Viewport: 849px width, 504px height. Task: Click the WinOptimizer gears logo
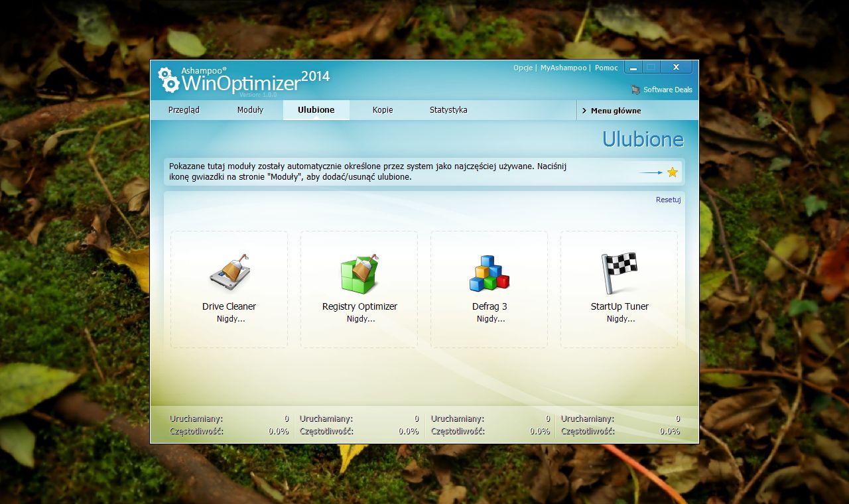pyautogui.click(x=168, y=80)
